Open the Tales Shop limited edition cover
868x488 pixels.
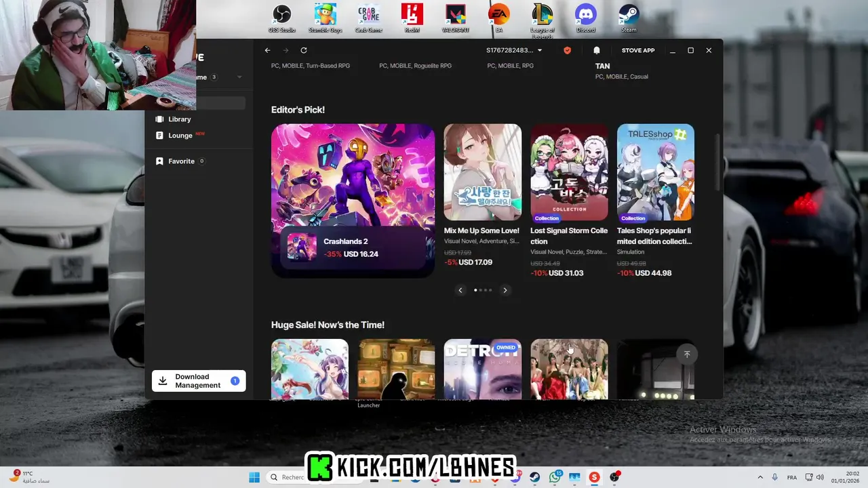(656, 172)
